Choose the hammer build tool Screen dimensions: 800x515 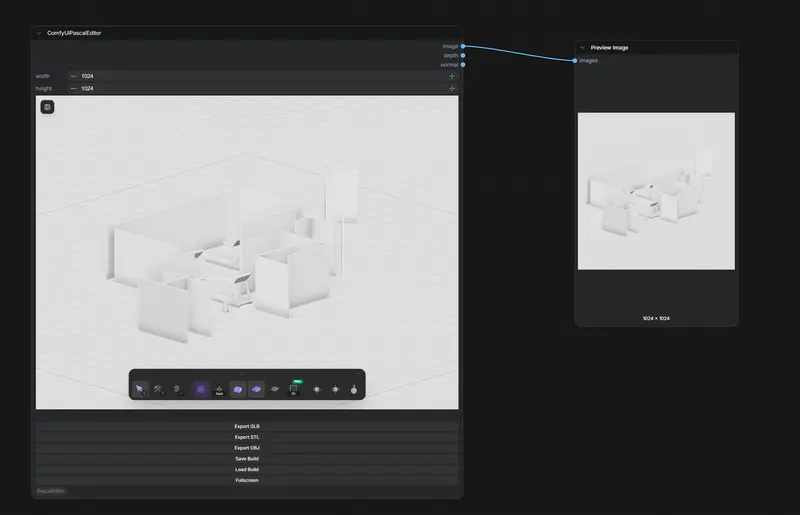[158, 388]
